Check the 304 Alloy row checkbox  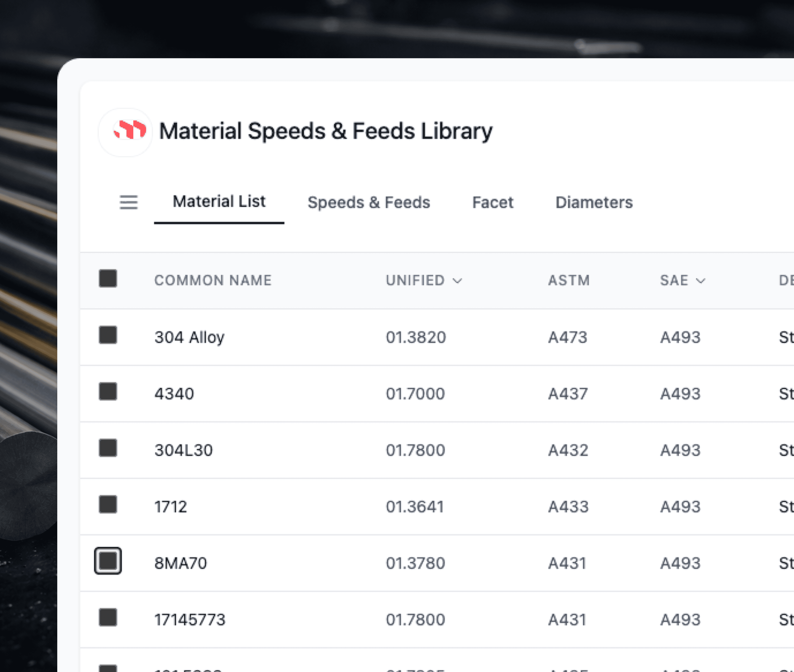click(x=108, y=335)
